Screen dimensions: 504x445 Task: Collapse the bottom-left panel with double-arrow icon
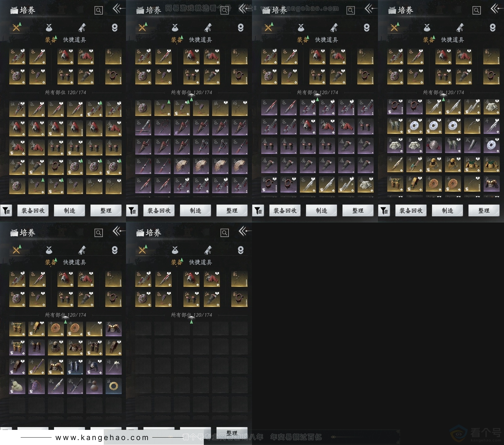pos(118,231)
